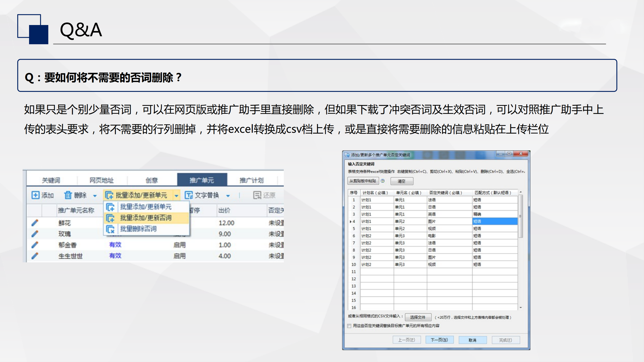Click scroll down arrow of dialog table
The image size is (644, 362).
pyautogui.click(x=521, y=307)
